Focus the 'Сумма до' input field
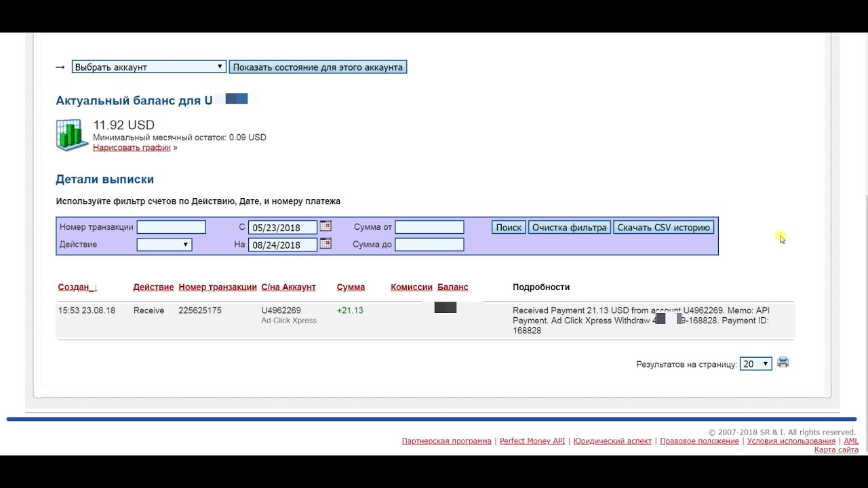 [x=430, y=245]
